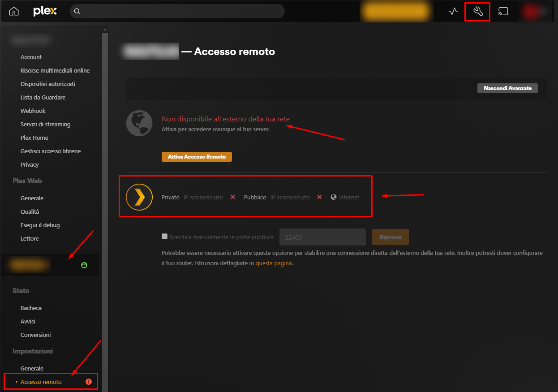558x392 pixels.
Task: Open Generale under Plex Web
Action: pos(32,198)
